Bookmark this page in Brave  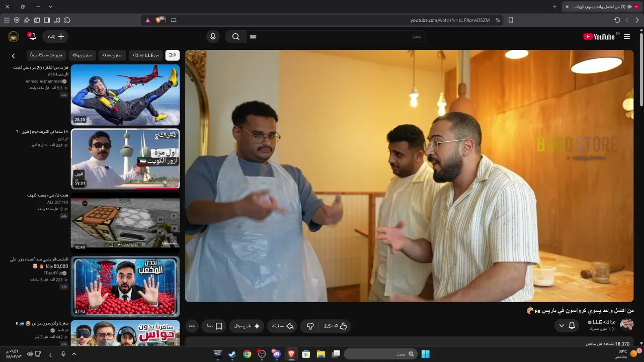coord(511,20)
